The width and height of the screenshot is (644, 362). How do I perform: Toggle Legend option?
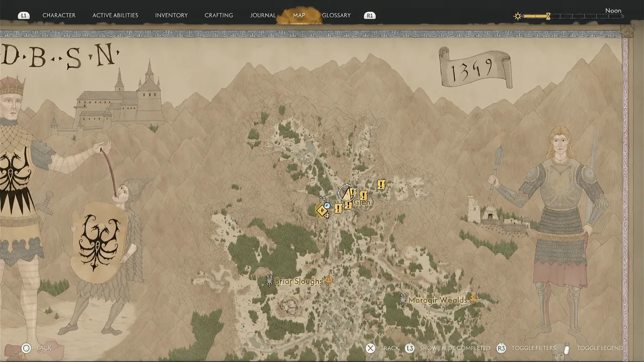[600, 348]
